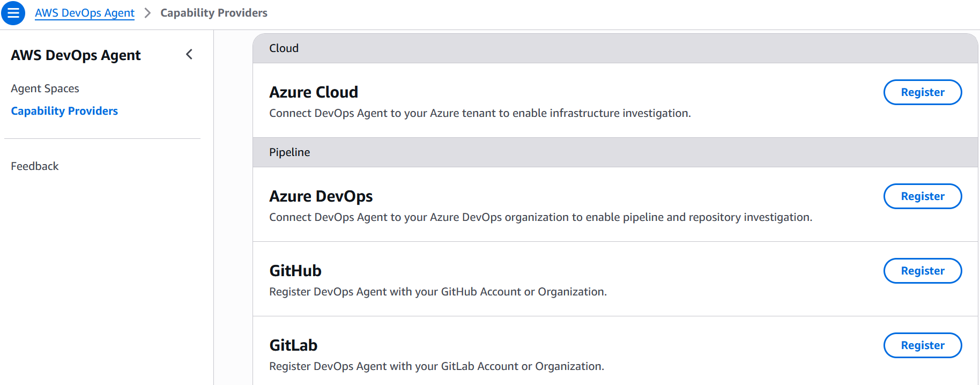980x385 pixels.
Task: Register the Azure Cloud provider
Action: [923, 92]
